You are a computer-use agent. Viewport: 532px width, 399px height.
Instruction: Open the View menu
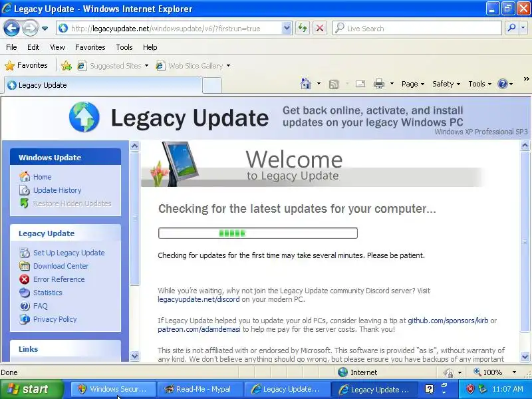[57, 47]
